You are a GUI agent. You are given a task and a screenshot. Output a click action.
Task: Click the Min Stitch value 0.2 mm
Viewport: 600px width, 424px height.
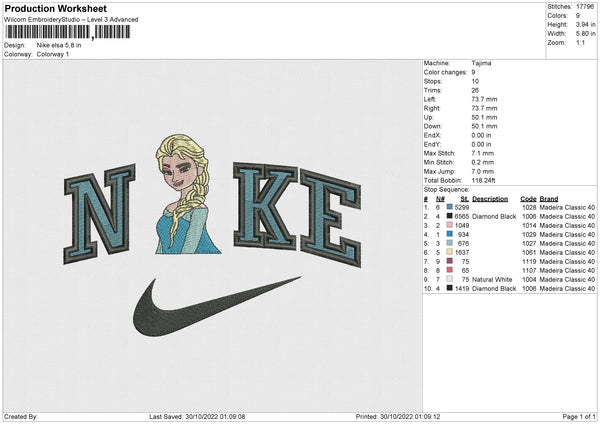483,162
